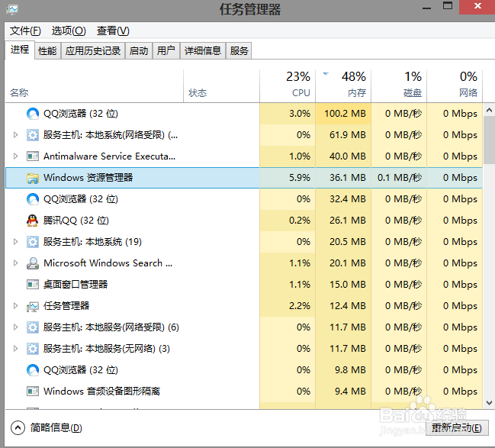
Task: Switch to the 服务 tab
Action: coord(239,51)
